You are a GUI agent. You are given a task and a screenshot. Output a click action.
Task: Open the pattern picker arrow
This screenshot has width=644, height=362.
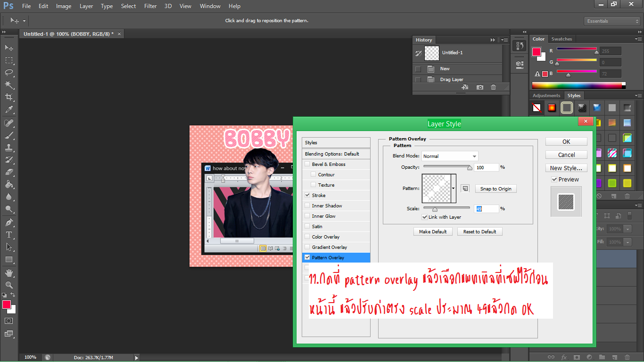tap(454, 189)
